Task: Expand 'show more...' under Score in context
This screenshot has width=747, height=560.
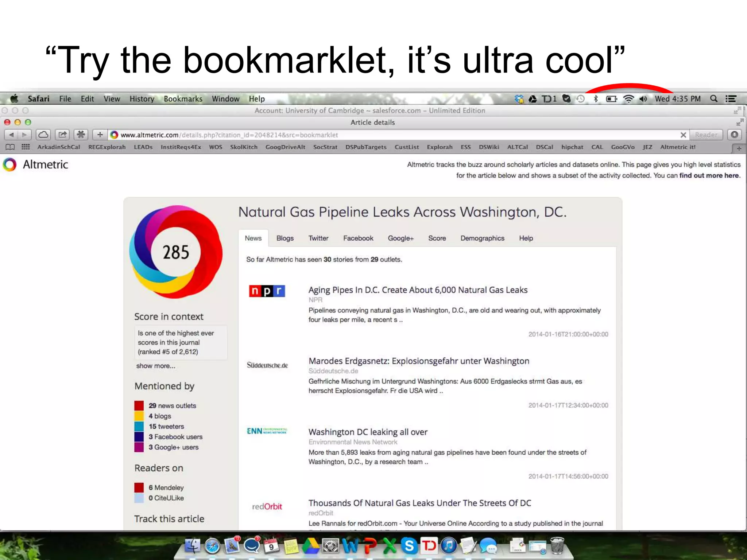Action: coord(156,366)
